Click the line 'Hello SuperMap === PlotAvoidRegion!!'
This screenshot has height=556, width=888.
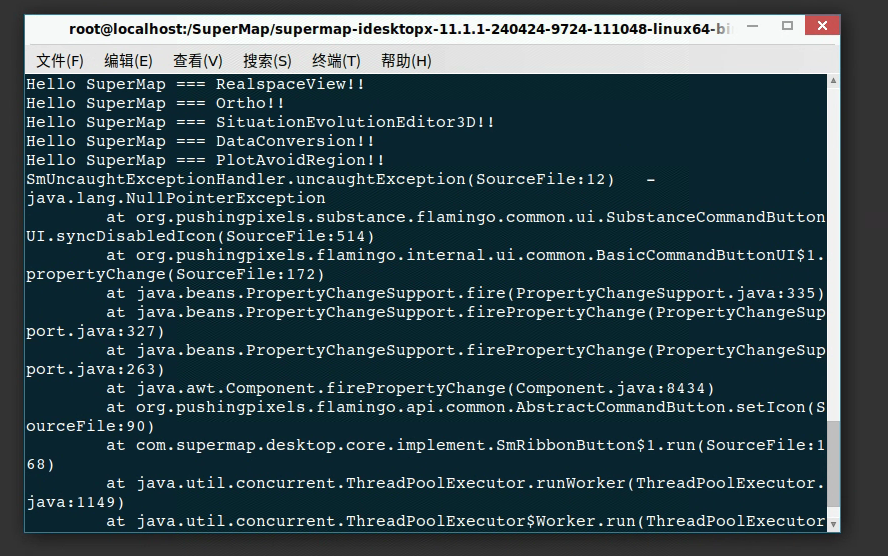[206, 160]
